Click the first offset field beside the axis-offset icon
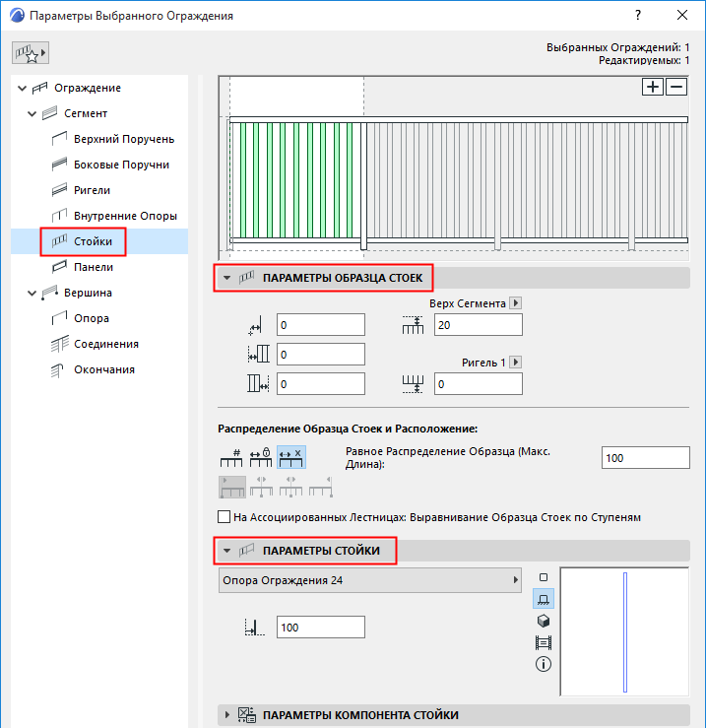The width and height of the screenshot is (706, 728). (x=321, y=324)
